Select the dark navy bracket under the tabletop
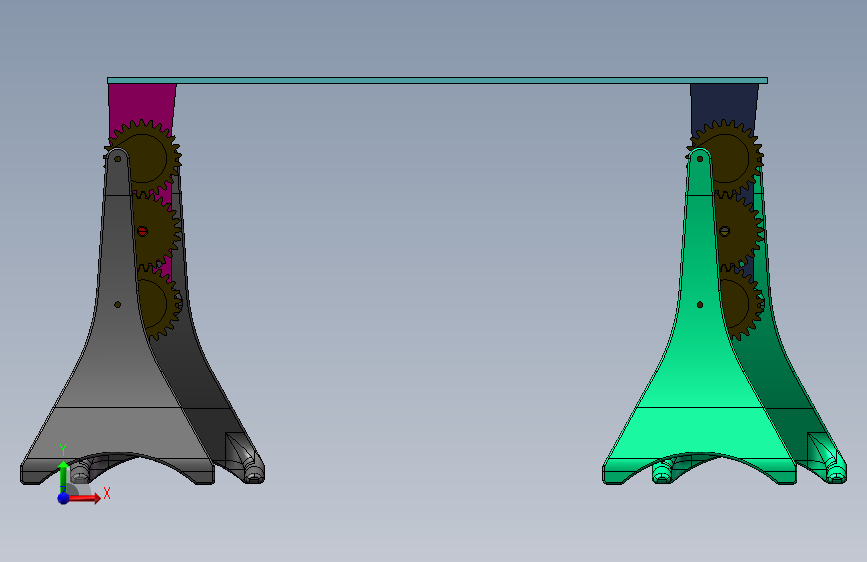 (x=724, y=104)
